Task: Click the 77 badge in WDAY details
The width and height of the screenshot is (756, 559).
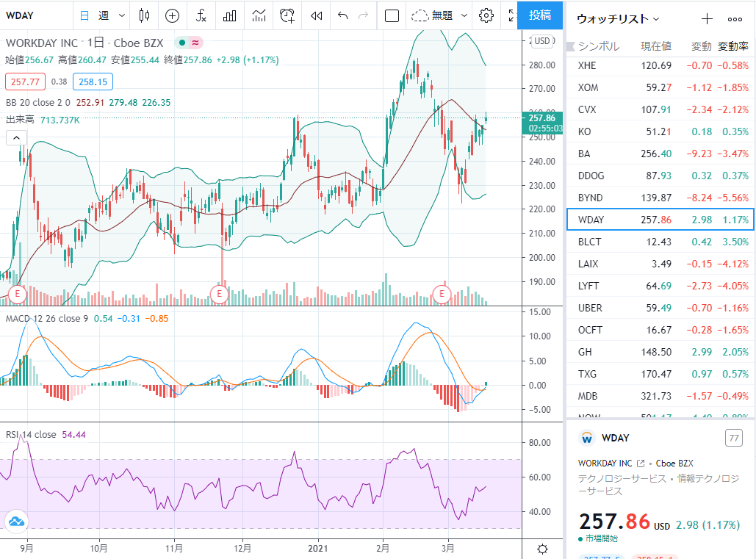Action: click(x=734, y=438)
